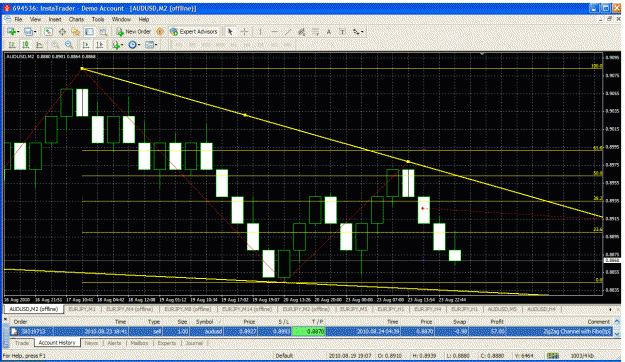The height and width of the screenshot is (362, 625).
Task: Open the Navigator panel icon
Action: (x=75, y=32)
